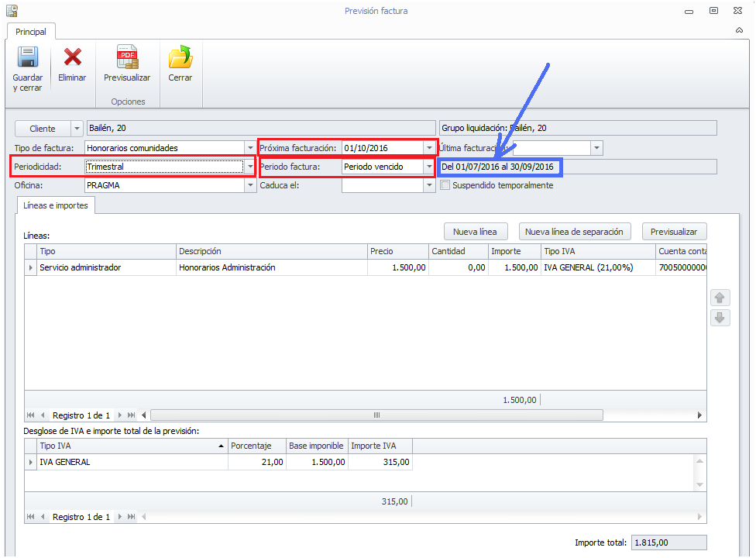Click the lines grid horizontal scrollbar thumb

pos(376,415)
